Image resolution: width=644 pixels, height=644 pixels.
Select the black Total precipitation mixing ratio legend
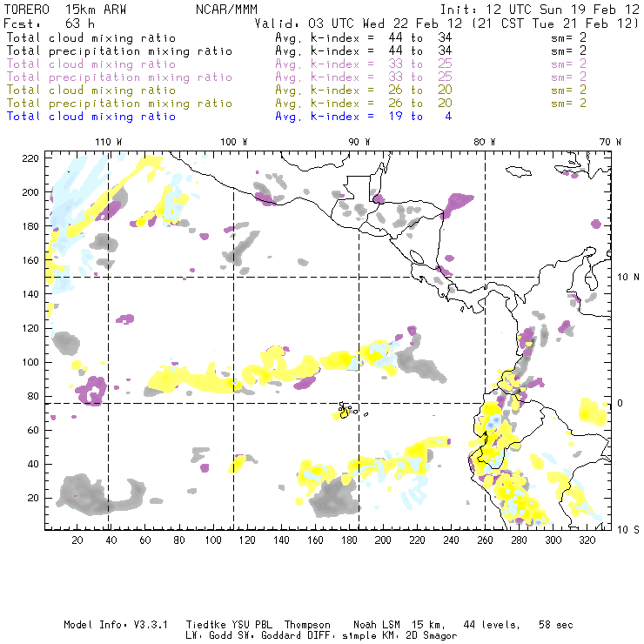(x=118, y=51)
